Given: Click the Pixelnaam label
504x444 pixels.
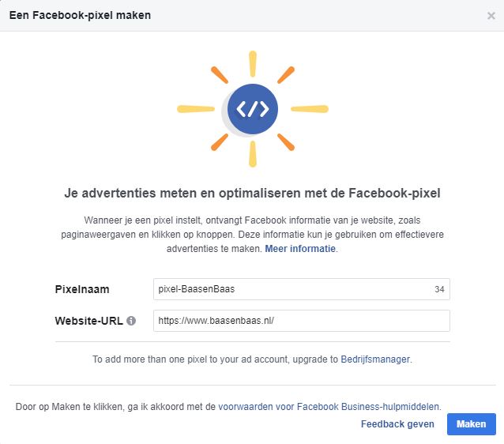Looking at the screenshot, I should pos(82,289).
